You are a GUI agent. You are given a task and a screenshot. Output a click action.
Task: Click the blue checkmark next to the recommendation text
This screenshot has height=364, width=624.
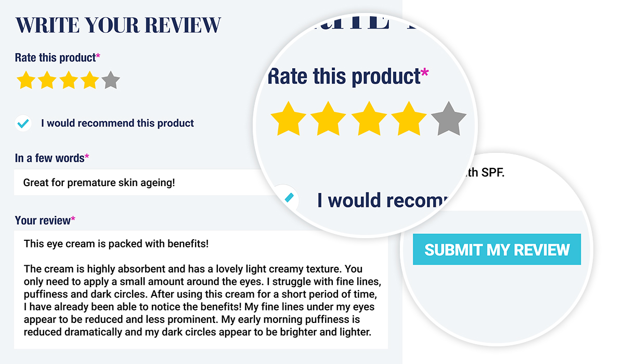[22, 123]
